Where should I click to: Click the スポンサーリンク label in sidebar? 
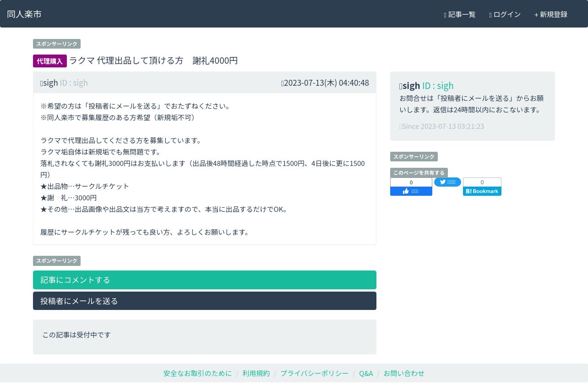point(414,157)
